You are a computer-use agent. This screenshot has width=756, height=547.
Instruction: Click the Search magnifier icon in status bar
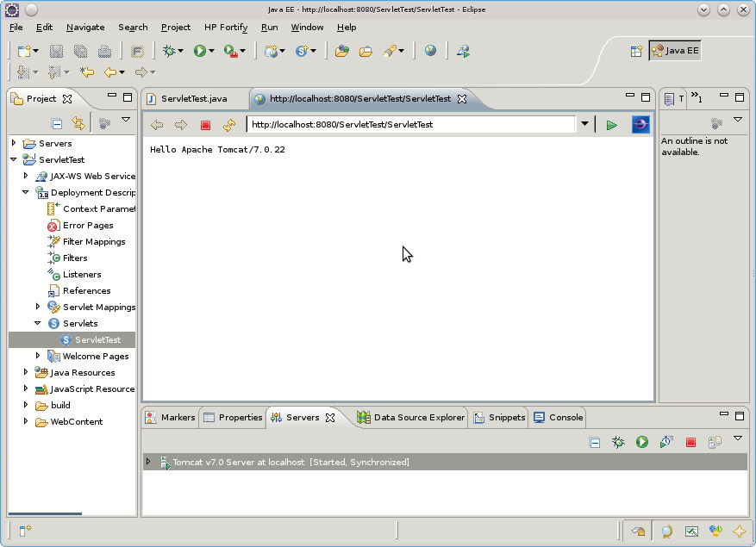tap(667, 531)
